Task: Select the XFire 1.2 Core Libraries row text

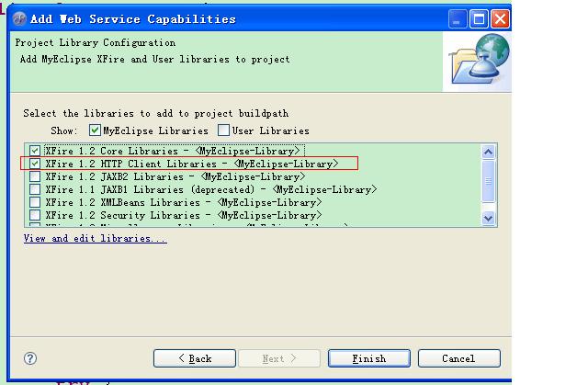Action: pyautogui.click(x=173, y=151)
